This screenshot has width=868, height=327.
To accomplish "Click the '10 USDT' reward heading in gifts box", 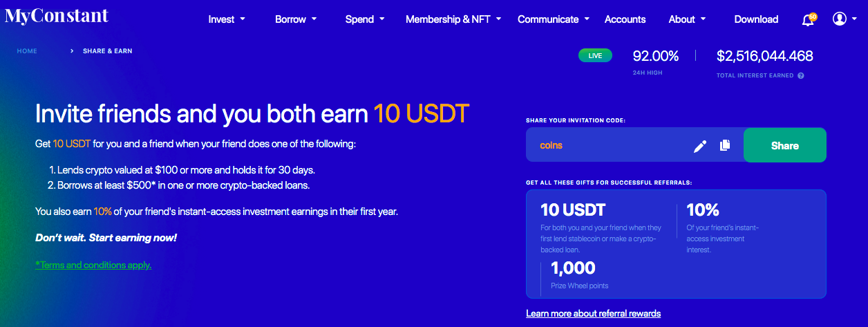I will [573, 210].
